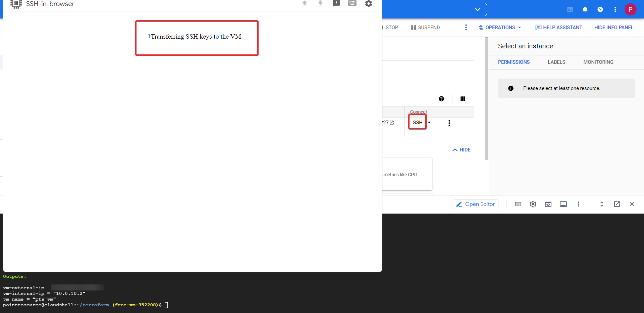This screenshot has height=313, width=644.
Task: Click the upload file icon in SSH-in-browser
Action: tap(305, 3)
